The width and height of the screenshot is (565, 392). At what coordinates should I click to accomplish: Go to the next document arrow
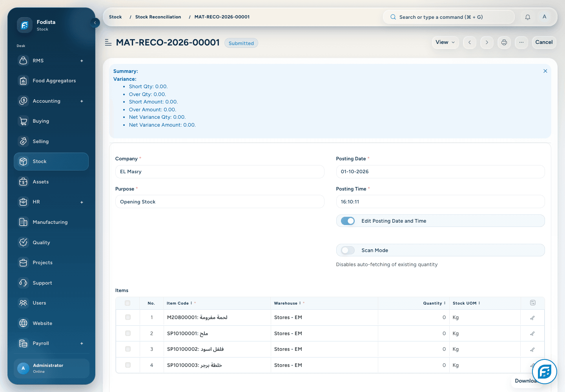[487, 42]
